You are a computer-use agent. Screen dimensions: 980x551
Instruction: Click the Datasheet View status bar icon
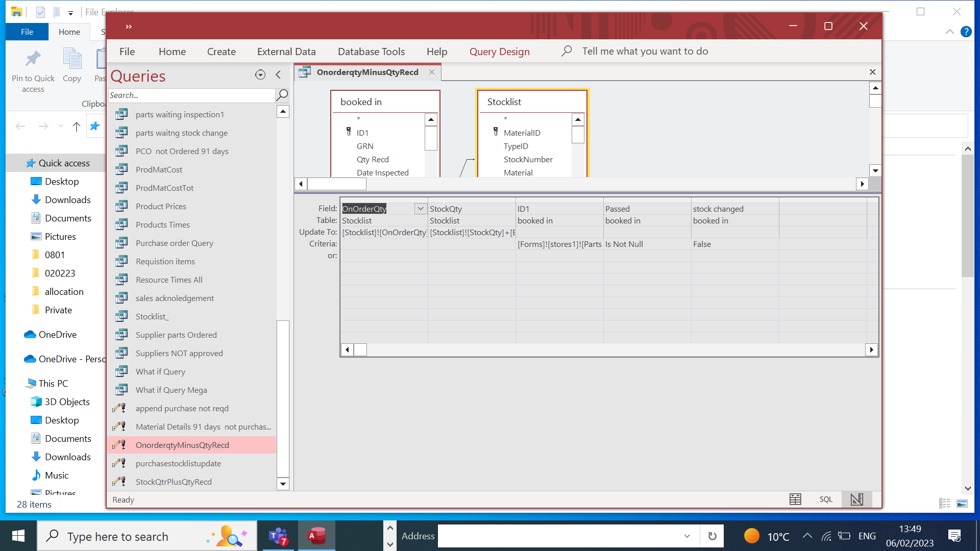[795, 499]
